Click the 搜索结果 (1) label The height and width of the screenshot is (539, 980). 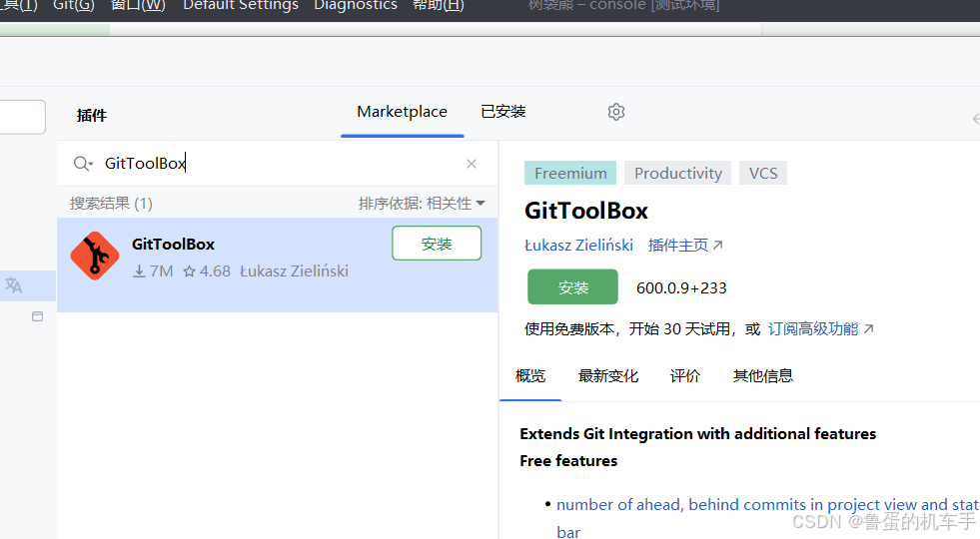(x=111, y=203)
